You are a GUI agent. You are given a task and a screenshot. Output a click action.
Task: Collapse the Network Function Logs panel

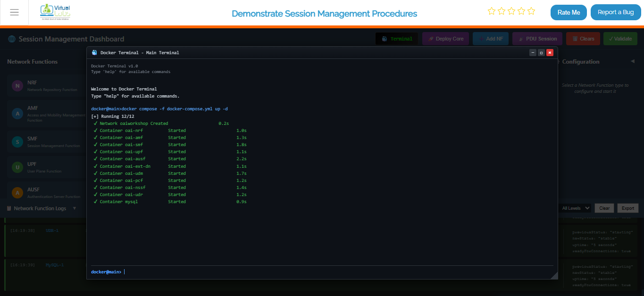pos(74,208)
